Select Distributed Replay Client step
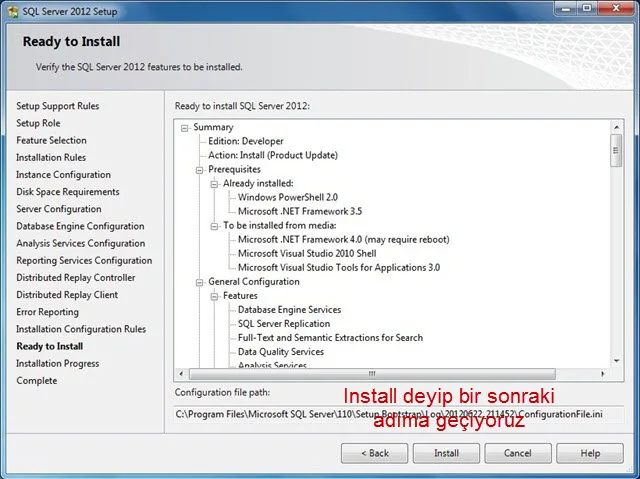640x479 pixels. [x=67, y=295]
